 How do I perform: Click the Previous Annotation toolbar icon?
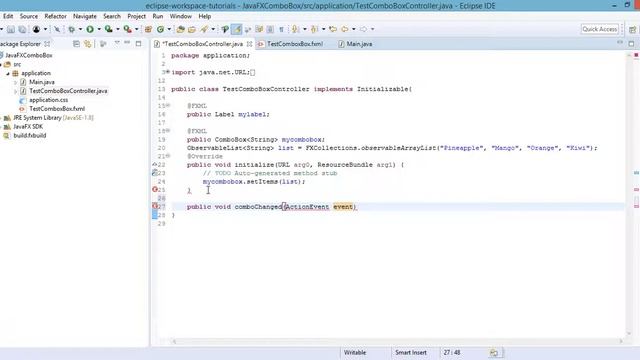coord(314,29)
